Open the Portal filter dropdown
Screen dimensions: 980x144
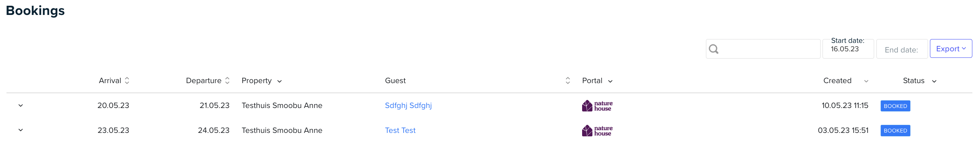[x=610, y=81]
